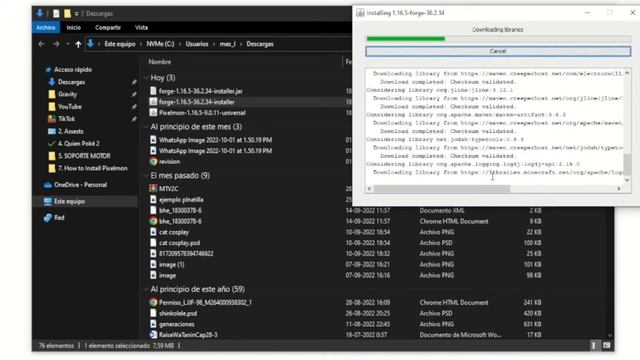Screen dimensions: 640x360
Task: Select Permiso_LIJF-98 Chrome document icon
Action: click(153, 302)
